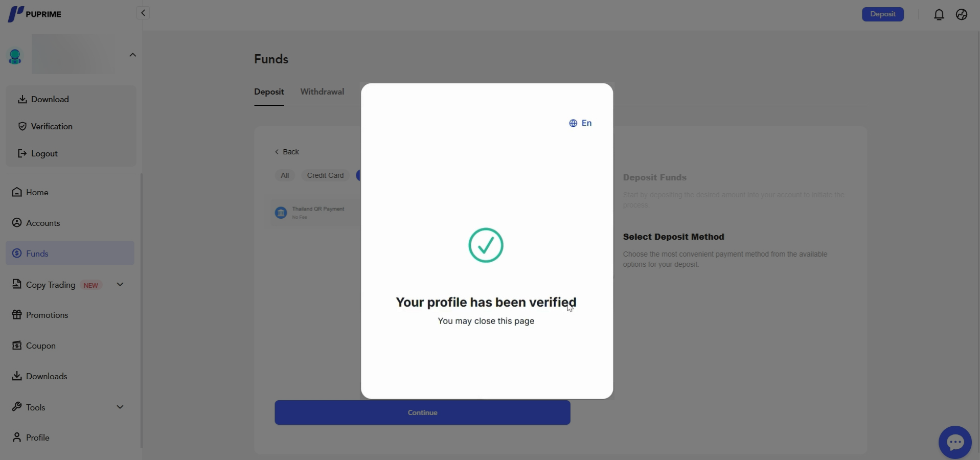
Task: Open the live chat bubble
Action: pos(954,442)
